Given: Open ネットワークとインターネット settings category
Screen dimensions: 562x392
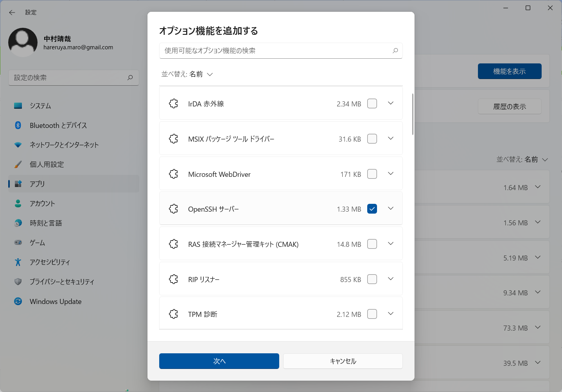Looking at the screenshot, I should 74,145.
